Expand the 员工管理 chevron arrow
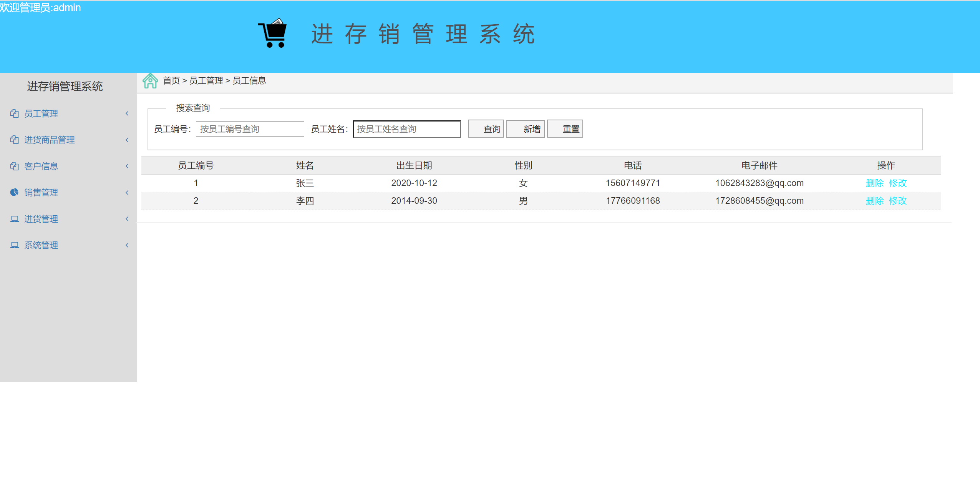Screen dimensions: 980x496 tap(127, 113)
